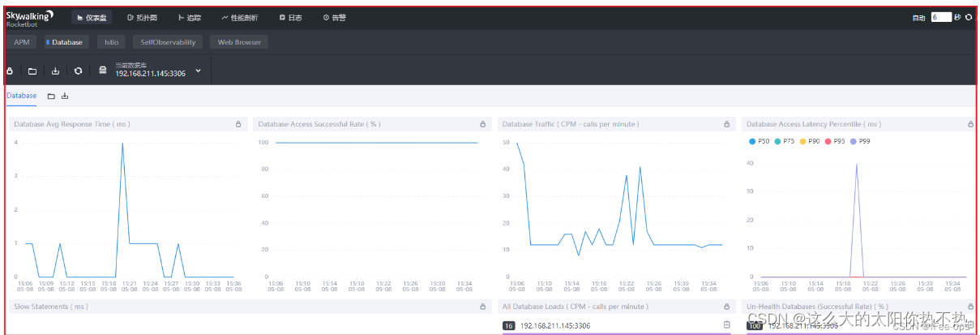
Task: Toggle the P99 legend series
Action: 859,142
